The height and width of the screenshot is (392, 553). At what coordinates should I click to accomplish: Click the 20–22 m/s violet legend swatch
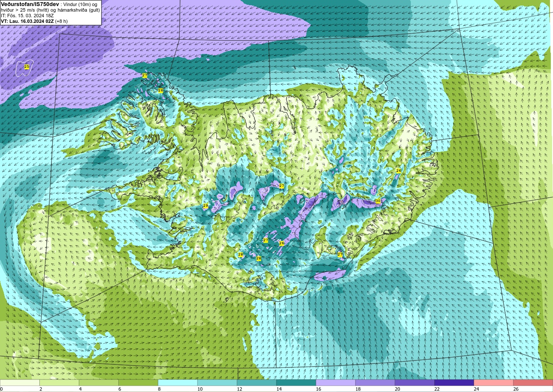(x=415, y=383)
